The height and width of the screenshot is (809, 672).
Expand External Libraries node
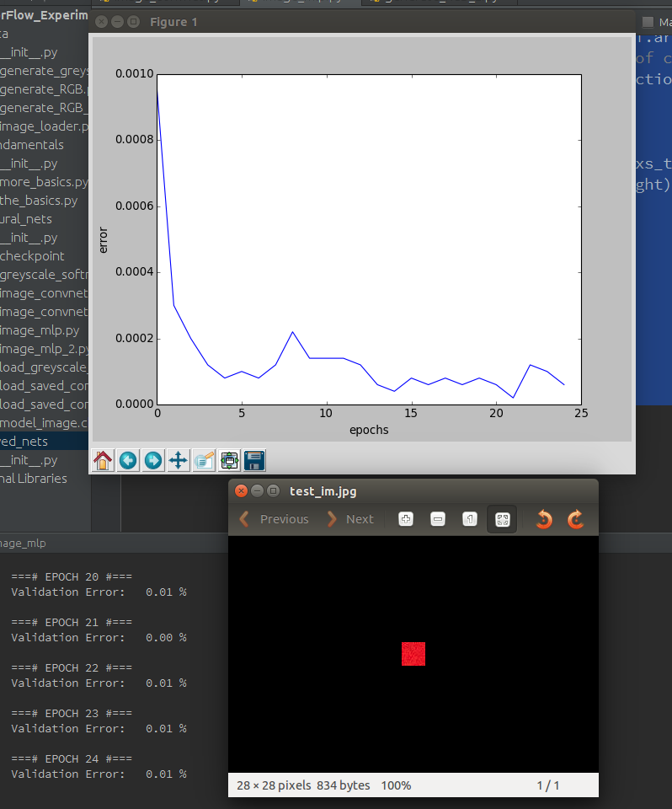point(34,479)
